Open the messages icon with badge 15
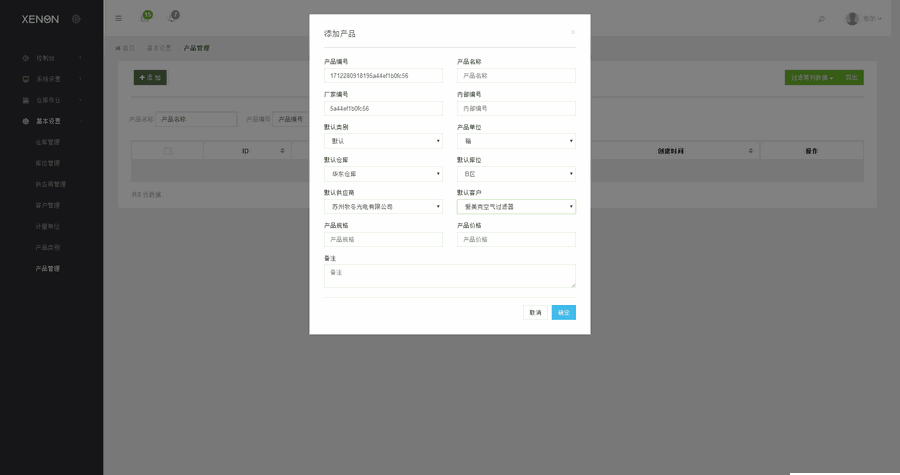This screenshot has width=900, height=475. [x=145, y=18]
